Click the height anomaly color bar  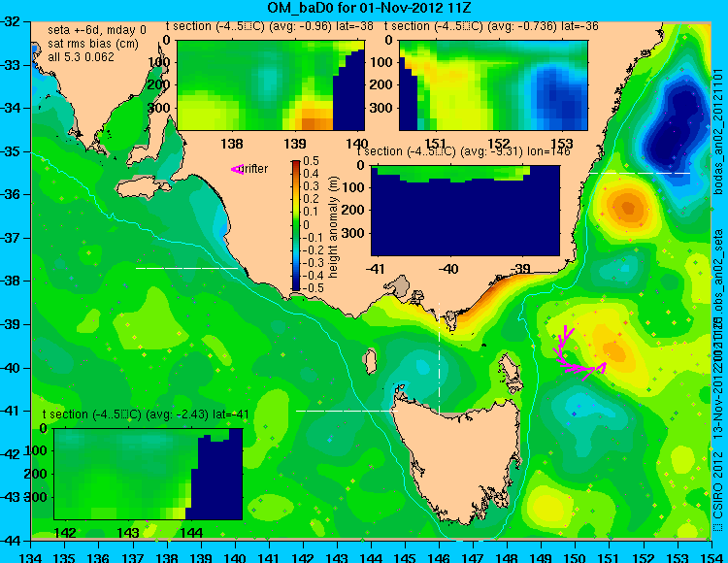[296, 225]
